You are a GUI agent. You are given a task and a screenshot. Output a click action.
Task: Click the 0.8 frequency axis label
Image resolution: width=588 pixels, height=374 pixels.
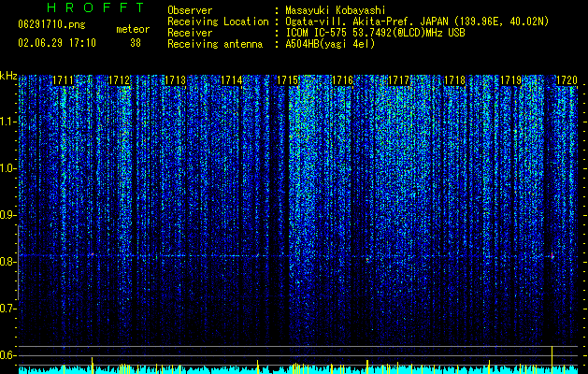click(7, 262)
